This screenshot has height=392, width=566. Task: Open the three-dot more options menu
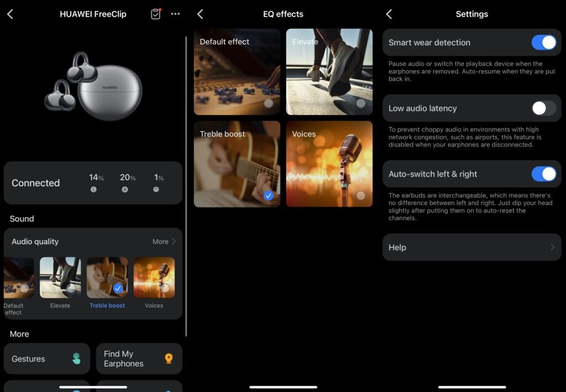tap(175, 14)
